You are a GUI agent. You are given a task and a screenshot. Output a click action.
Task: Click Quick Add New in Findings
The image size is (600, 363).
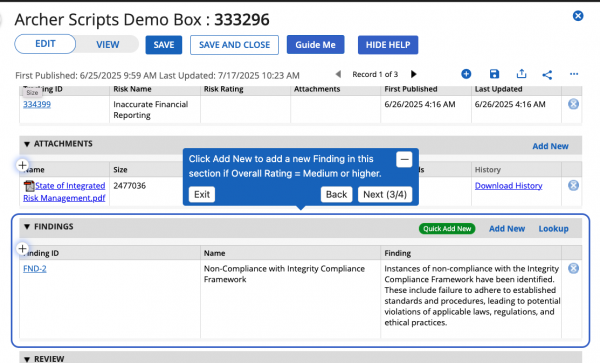click(x=447, y=229)
